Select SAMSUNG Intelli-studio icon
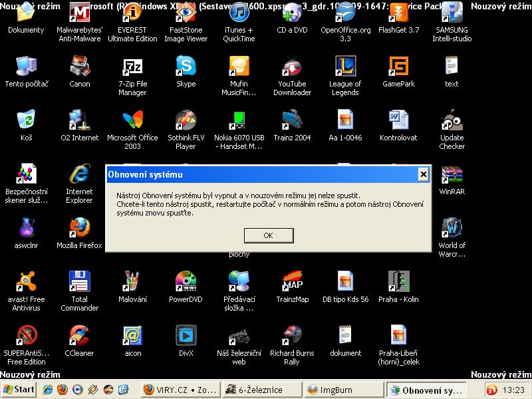Screen dimensions: 532x399 (452, 12)
